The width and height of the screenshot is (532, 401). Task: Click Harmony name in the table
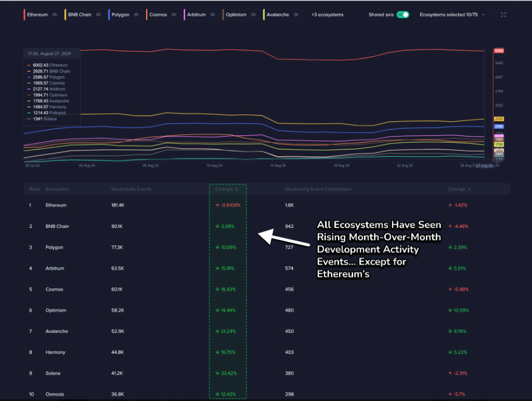(55, 352)
